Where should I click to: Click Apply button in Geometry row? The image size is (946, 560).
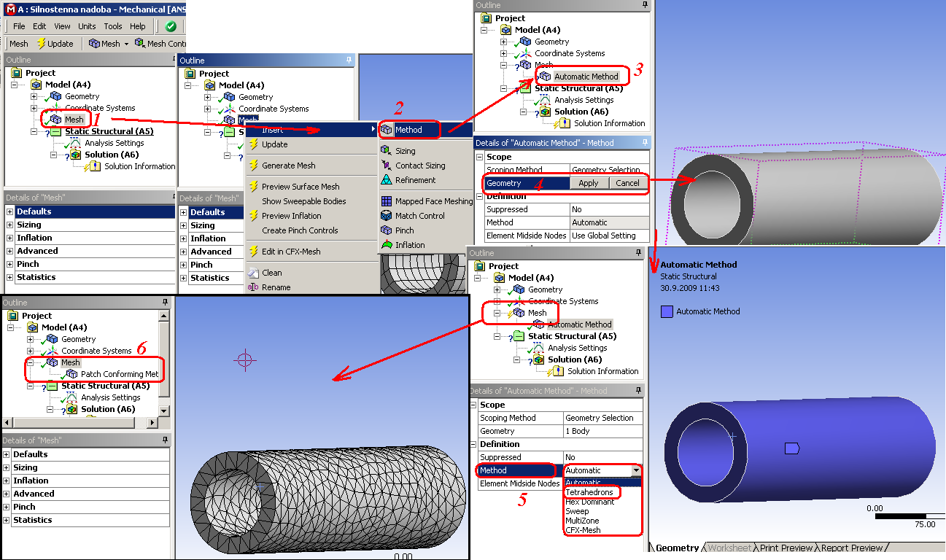(x=589, y=183)
